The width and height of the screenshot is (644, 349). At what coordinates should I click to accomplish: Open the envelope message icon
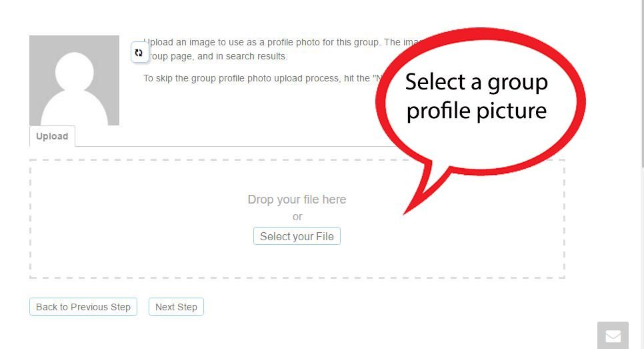tap(613, 336)
